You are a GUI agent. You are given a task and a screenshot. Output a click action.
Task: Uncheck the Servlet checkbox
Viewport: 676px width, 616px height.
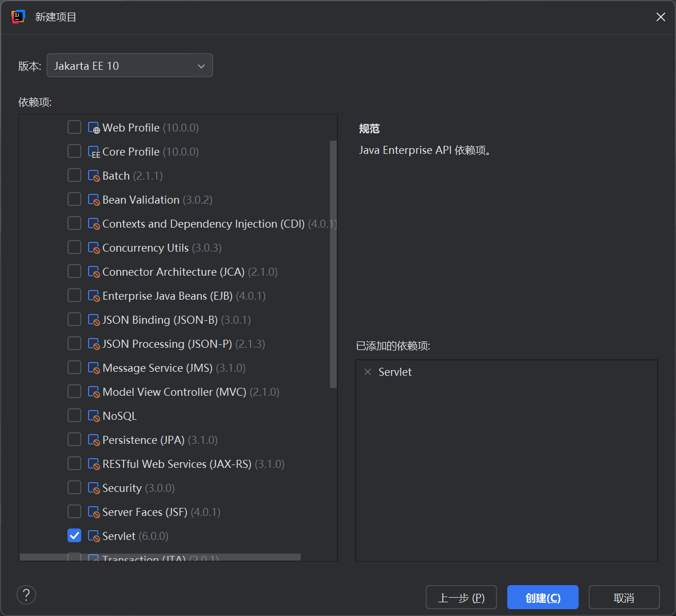click(x=74, y=535)
